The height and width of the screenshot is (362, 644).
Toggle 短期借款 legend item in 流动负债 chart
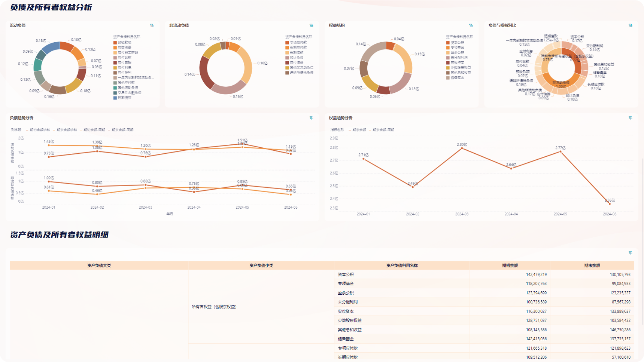pos(124,98)
